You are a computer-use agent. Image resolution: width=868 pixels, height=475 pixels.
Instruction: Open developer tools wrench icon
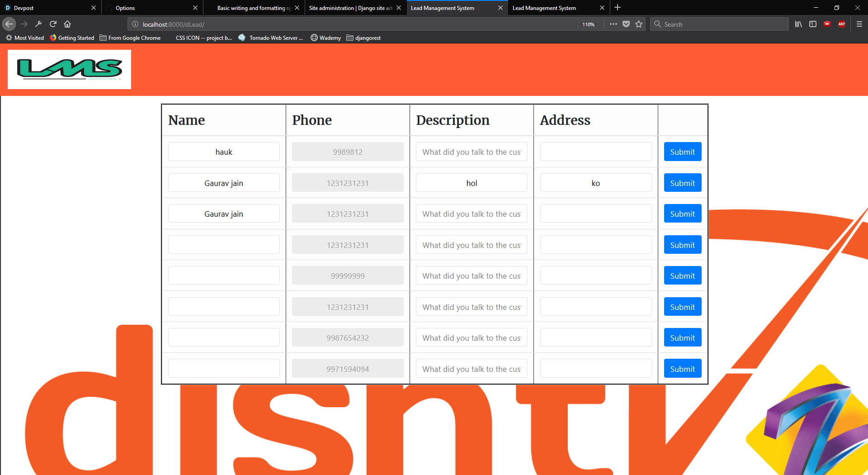click(x=38, y=24)
